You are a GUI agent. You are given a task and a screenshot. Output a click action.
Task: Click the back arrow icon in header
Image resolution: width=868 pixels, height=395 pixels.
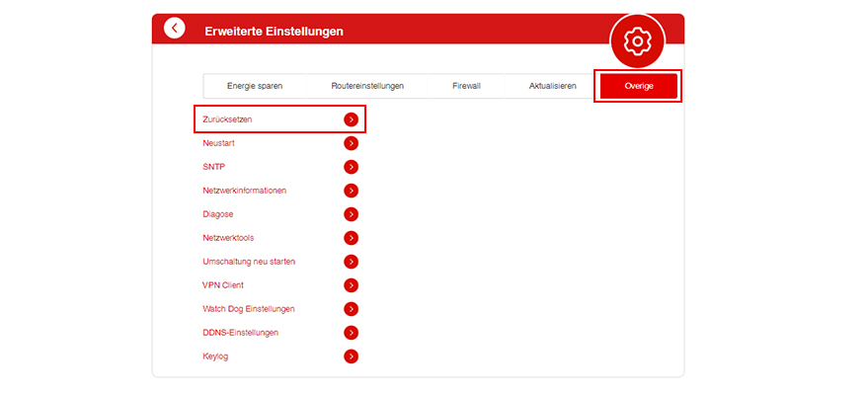click(x=175, y=29)
